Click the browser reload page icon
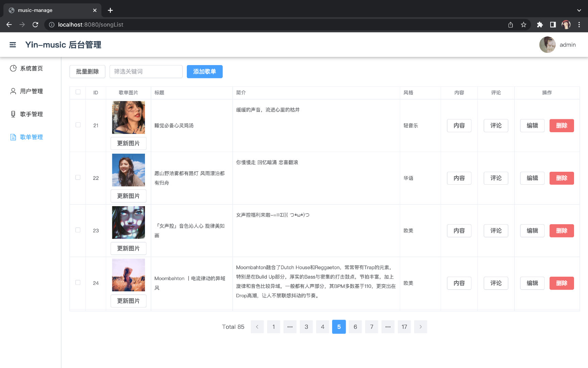The height and width of the screenshot is (368, 588). pos(35,25)
